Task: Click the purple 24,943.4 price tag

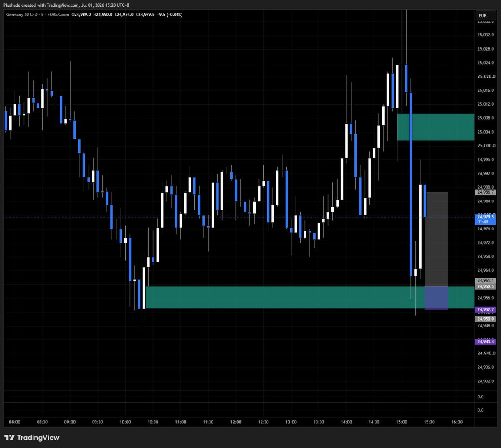Action: 486,342
